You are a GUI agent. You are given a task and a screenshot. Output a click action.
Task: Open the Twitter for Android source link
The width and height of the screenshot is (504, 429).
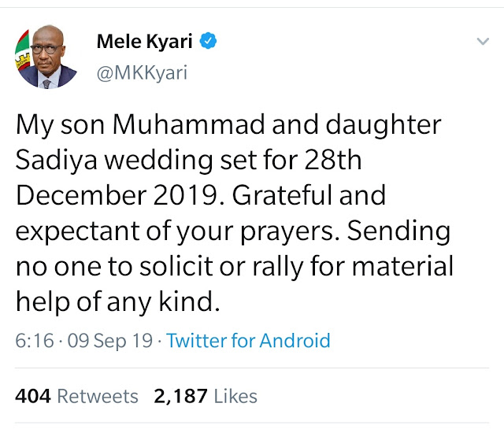point(248,341)
